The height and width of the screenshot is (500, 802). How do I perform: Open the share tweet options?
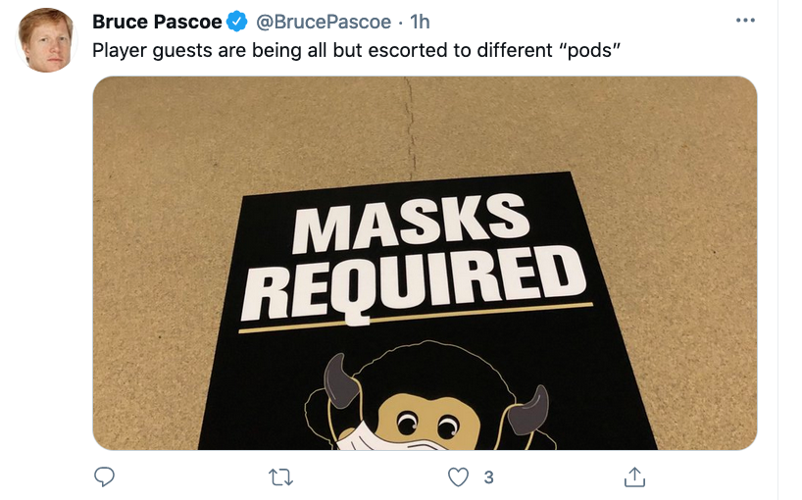click(x=635, y=476)
